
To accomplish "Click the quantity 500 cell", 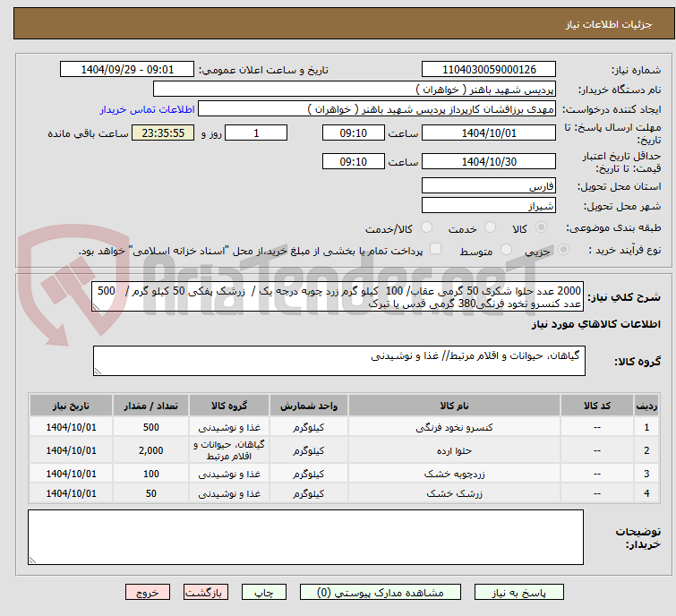I will (151, 427).
